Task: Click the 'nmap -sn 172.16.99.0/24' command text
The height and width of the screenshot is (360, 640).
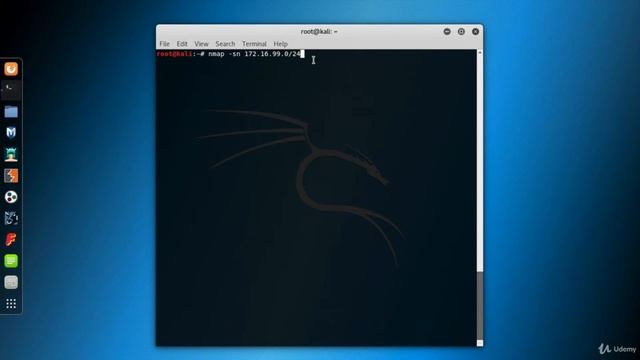Action: pyautogui.click(x=254, y=54)
